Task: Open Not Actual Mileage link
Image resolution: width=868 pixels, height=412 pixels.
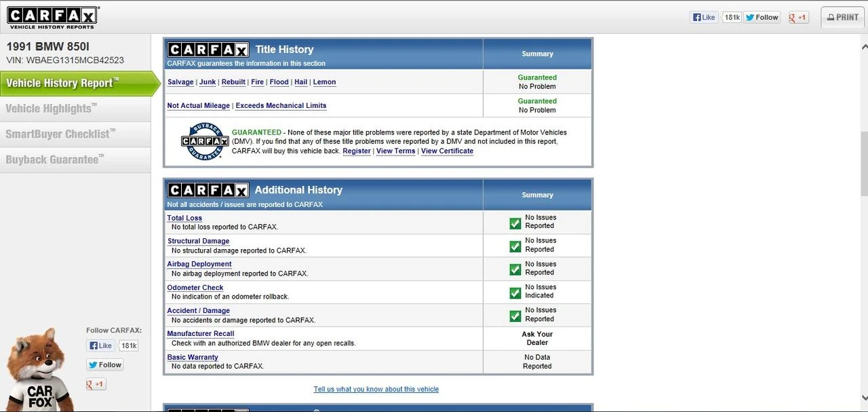Action: point(199,106)
